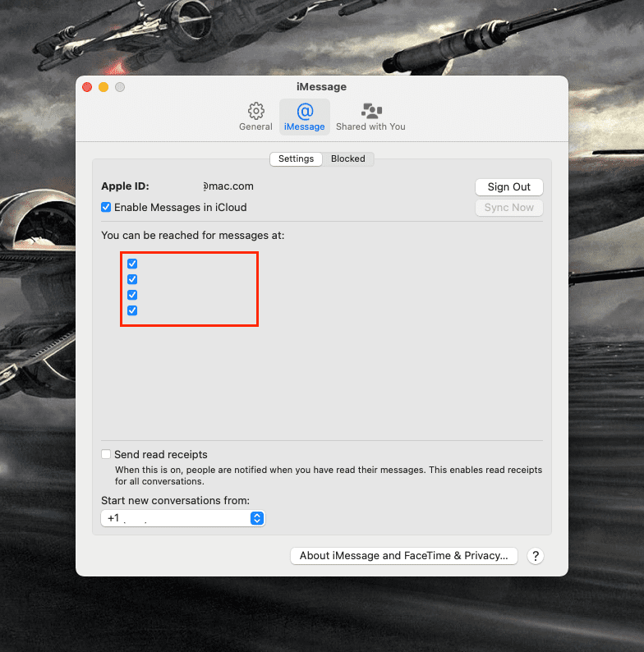Disable Enable Messages in iCloud checkbox
Viewport: 644px width, 652px height.
click(106, 207)
